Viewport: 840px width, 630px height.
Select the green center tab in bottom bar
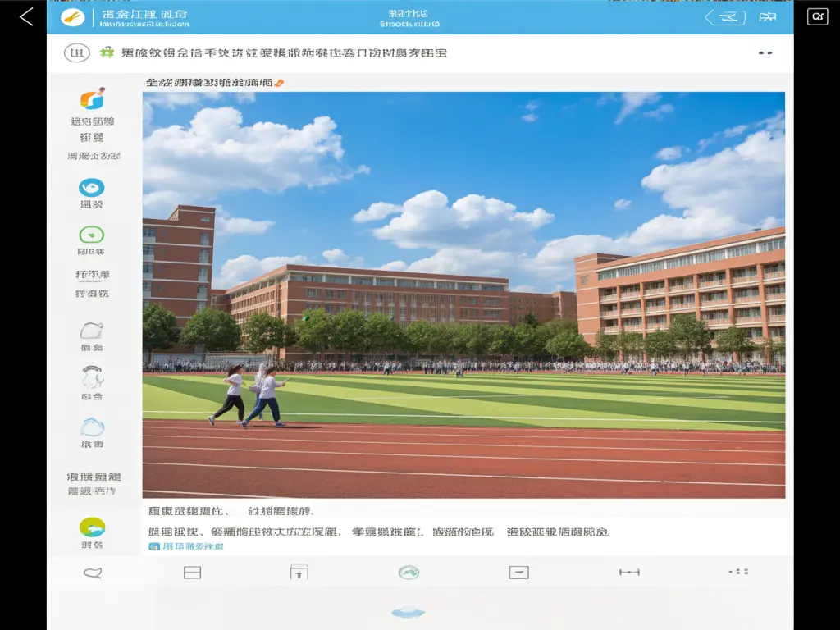click(409, 573)
